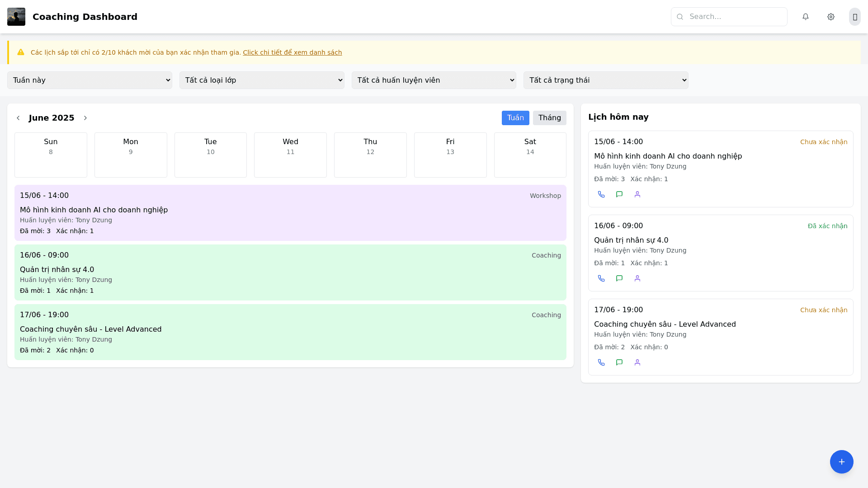Click the blue plus floating button
This screenshot has height=488, width=868.
click(x=841, y=462)
